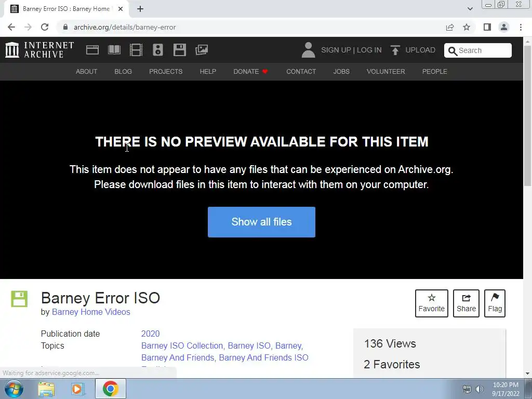The image size is (532, 399).
Task: Click the LOG IN link
Action: (369, 50)
